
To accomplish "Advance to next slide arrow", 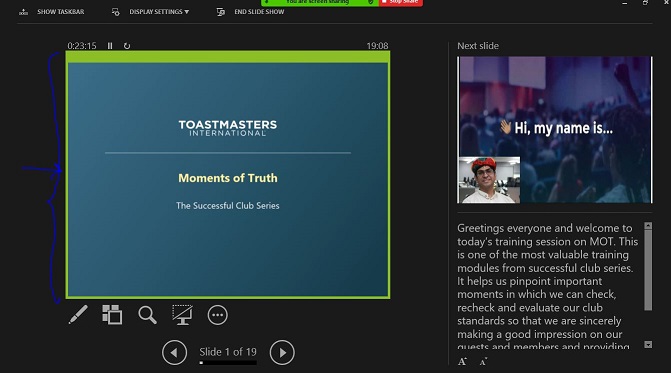I will coord(282,352).
